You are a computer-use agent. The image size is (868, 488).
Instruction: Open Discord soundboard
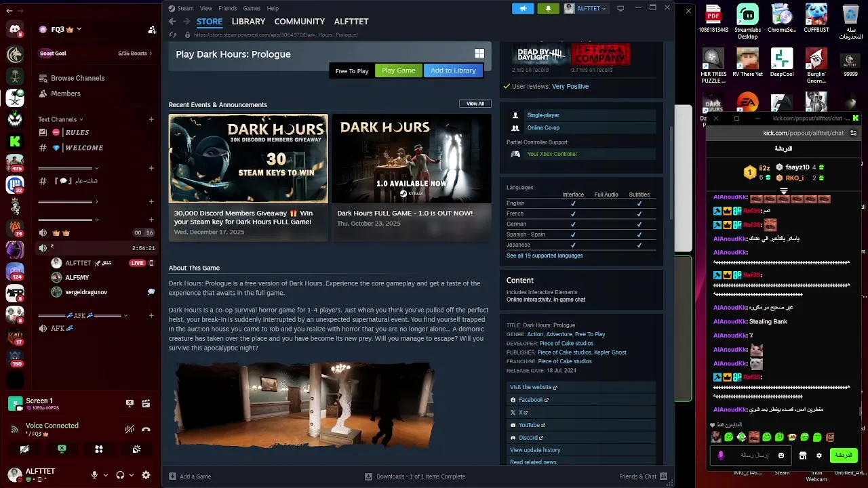(136, 449)
